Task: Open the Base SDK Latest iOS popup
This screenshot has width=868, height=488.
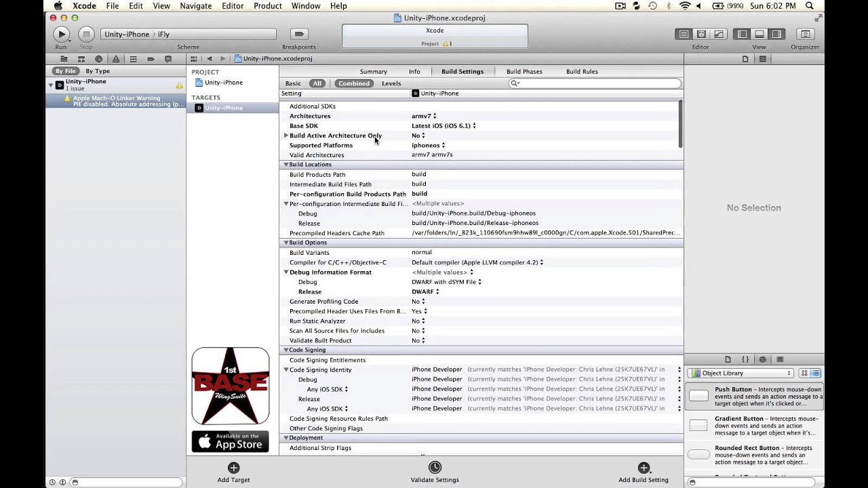Action: coord(443,126)
